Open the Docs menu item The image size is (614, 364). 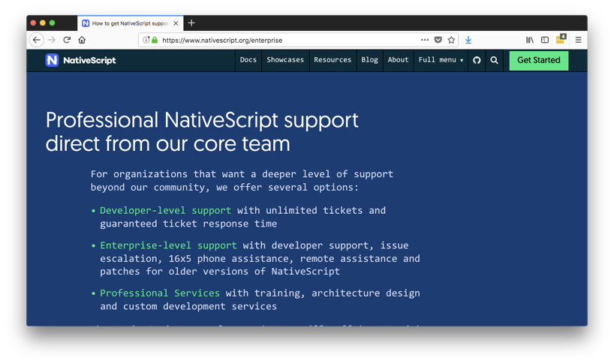coord(248,60)
